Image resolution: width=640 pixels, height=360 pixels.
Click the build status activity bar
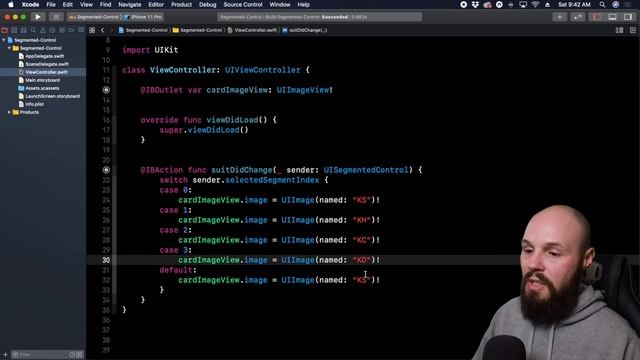click(320, 17)
